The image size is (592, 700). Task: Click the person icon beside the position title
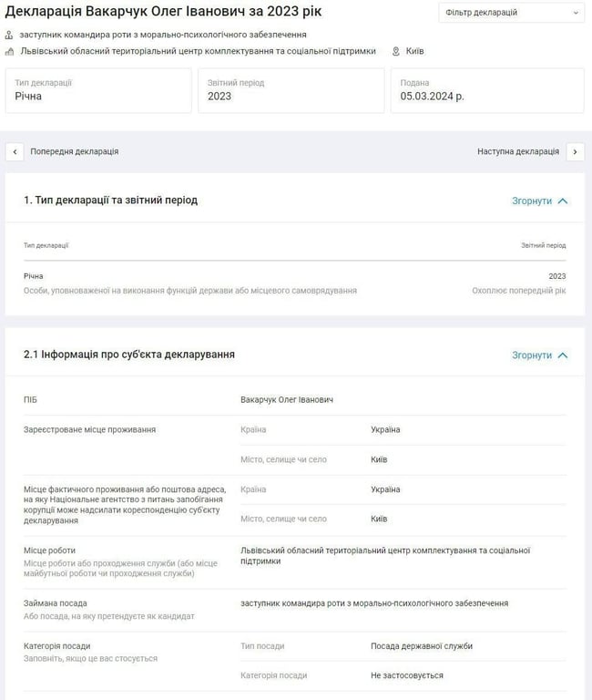(x=9, y=35)
